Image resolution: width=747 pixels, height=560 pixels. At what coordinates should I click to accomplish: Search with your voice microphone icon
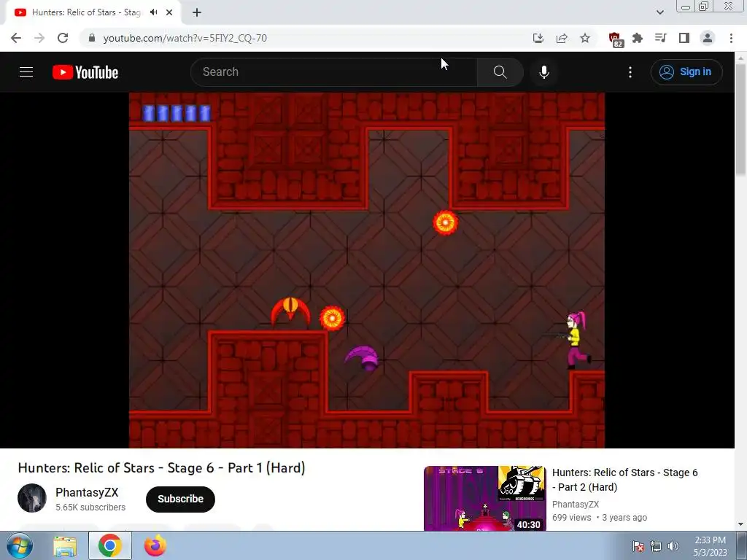coord(544,72)
